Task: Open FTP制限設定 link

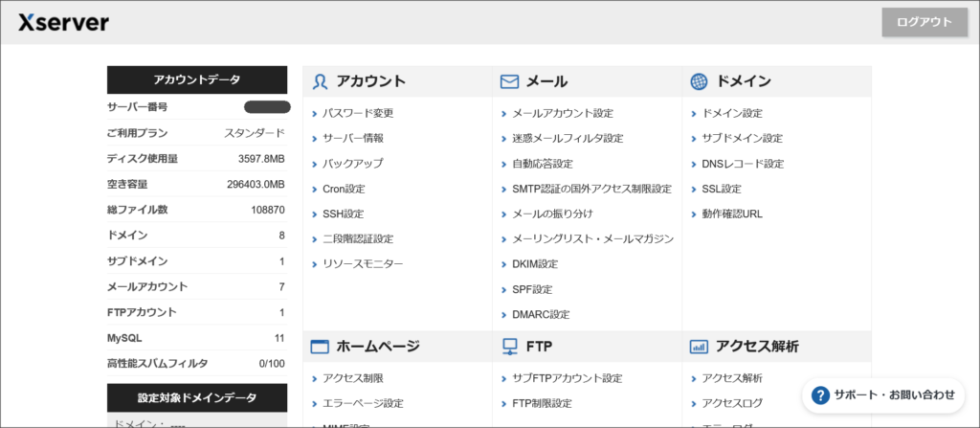Action: coord(542,403)
